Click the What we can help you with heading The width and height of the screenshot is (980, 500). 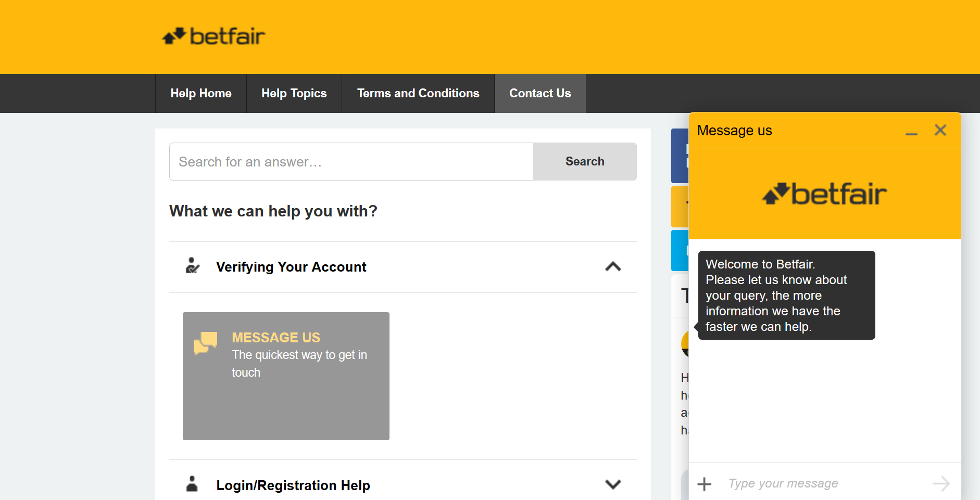[273, 211]
